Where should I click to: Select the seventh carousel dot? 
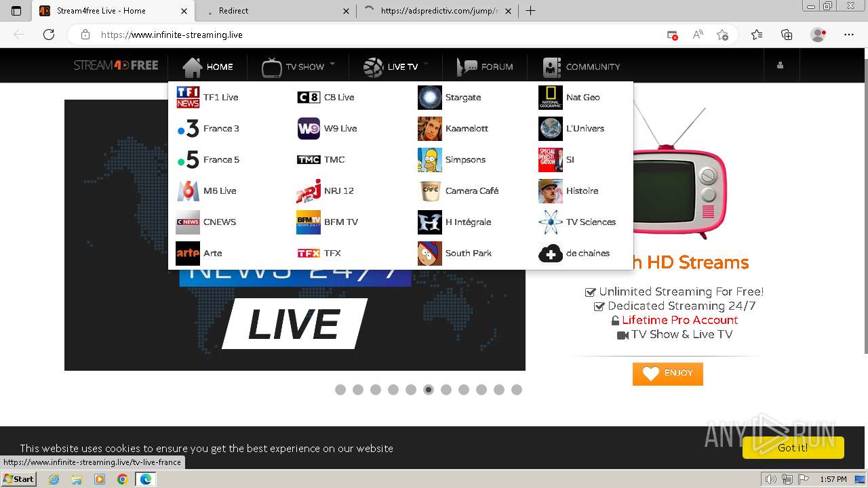pos(446,390)
